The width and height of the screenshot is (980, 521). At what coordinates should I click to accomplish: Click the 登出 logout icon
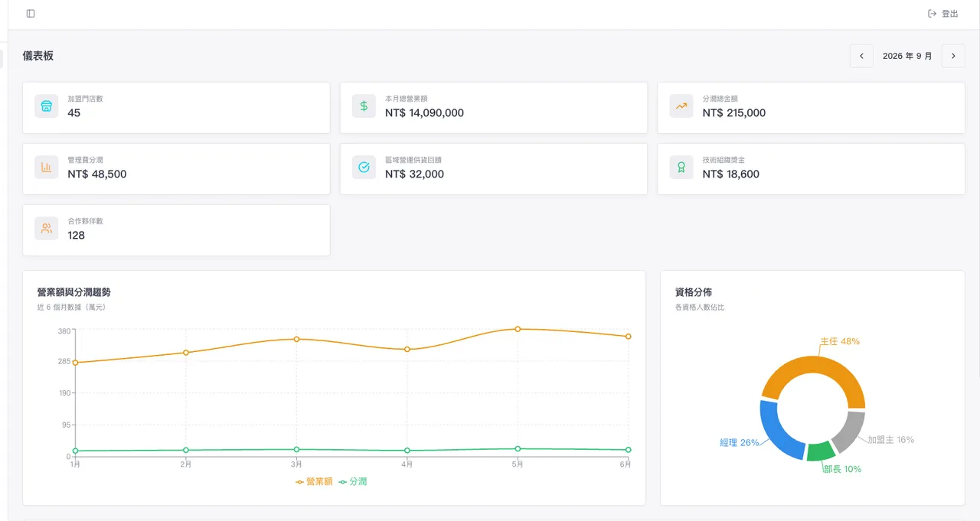tap(932, 14)
